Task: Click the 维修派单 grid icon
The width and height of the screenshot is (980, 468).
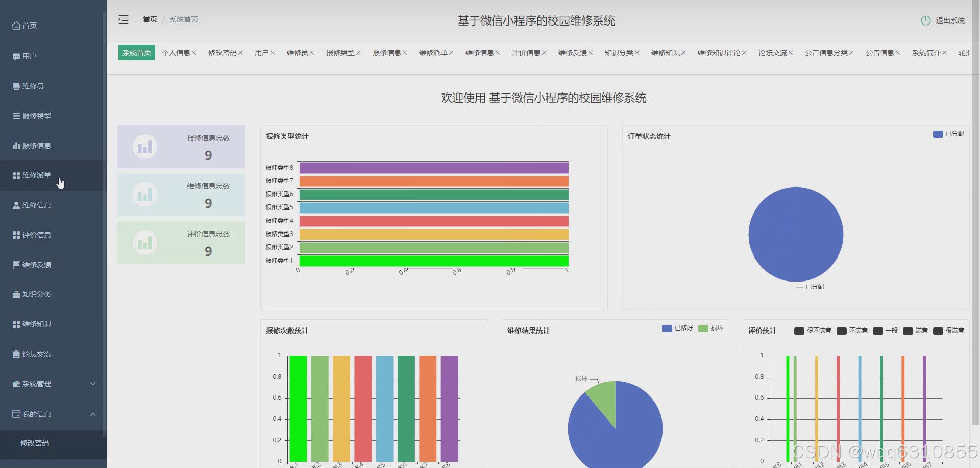Action: coord(15,175)
